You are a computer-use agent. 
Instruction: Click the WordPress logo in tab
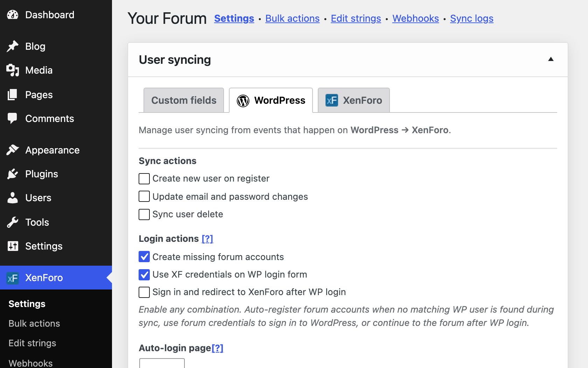243,101
